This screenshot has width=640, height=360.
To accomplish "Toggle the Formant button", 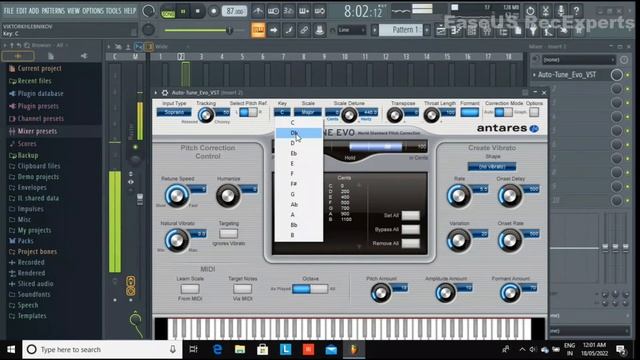I will [470, 112].
